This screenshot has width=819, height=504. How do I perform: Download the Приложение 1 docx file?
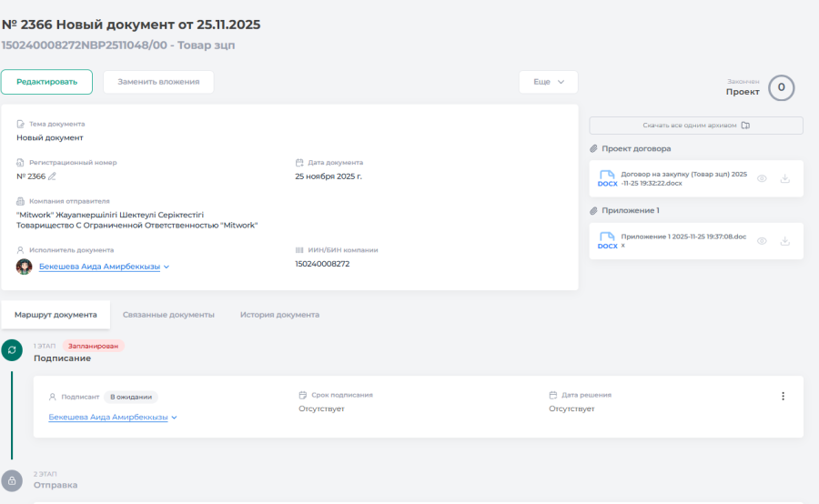click(x=784, y=241)
